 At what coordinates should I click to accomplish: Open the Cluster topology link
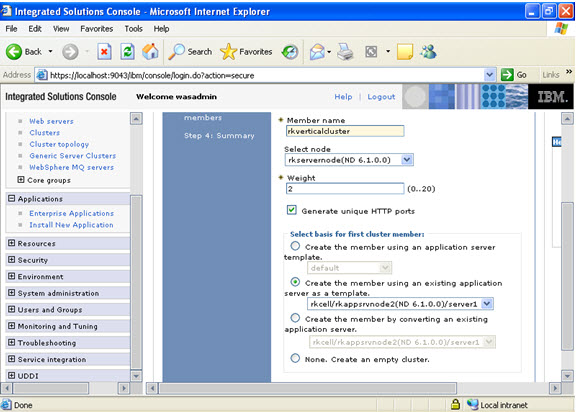[x=59, y=144]
